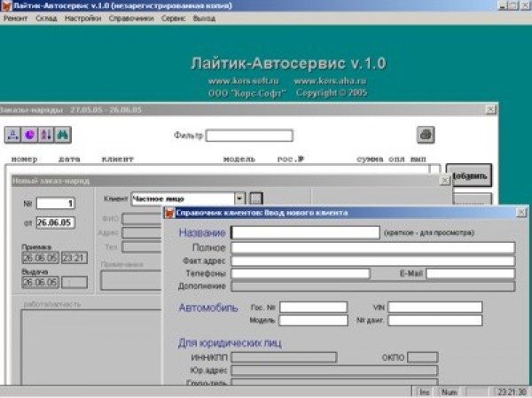Click the Фильтр input field
Screen dimensions: 532x398
click(249, 136)
